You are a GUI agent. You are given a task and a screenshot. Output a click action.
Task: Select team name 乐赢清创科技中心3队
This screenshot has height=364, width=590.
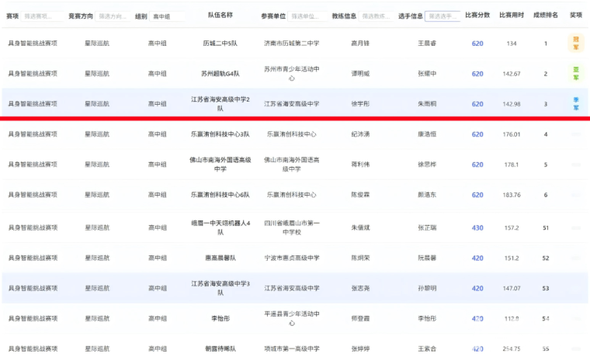pyautogui.click(x=220, y=134)
